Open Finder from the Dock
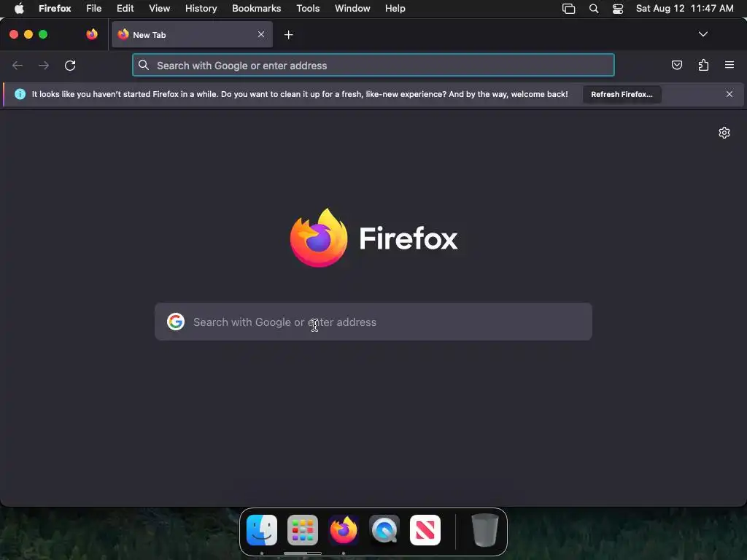This screenshot has height=560, width=747. click(262, 530)
